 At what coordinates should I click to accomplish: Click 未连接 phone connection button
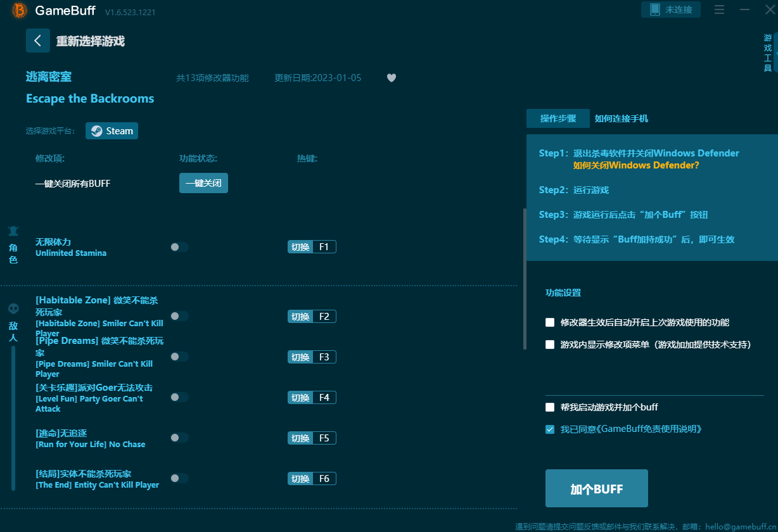[671, 9]
